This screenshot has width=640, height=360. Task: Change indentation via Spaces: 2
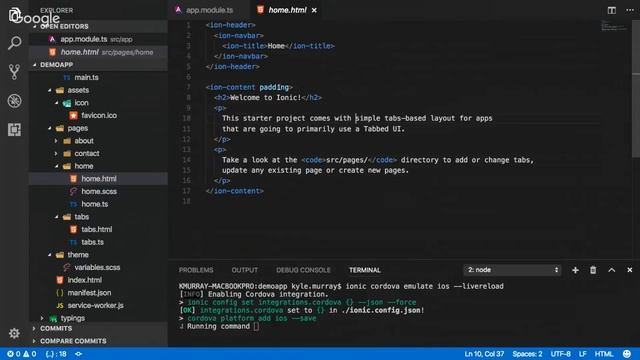(x=527, y=354)
